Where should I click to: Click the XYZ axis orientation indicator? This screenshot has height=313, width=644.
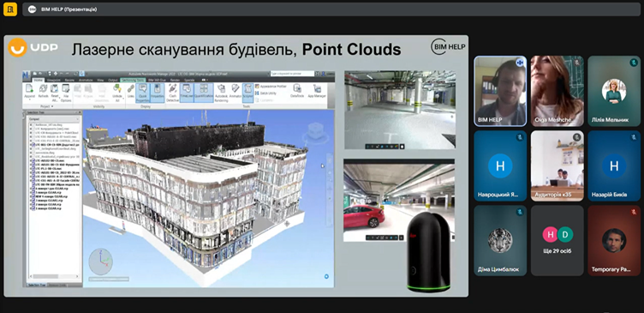[101, 261]
